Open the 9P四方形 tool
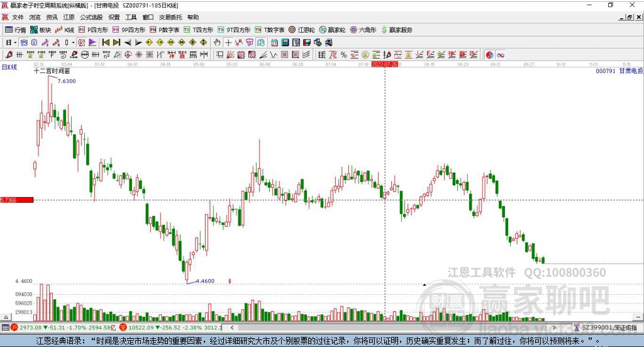The image size is (644, 347). coord(129,30)
